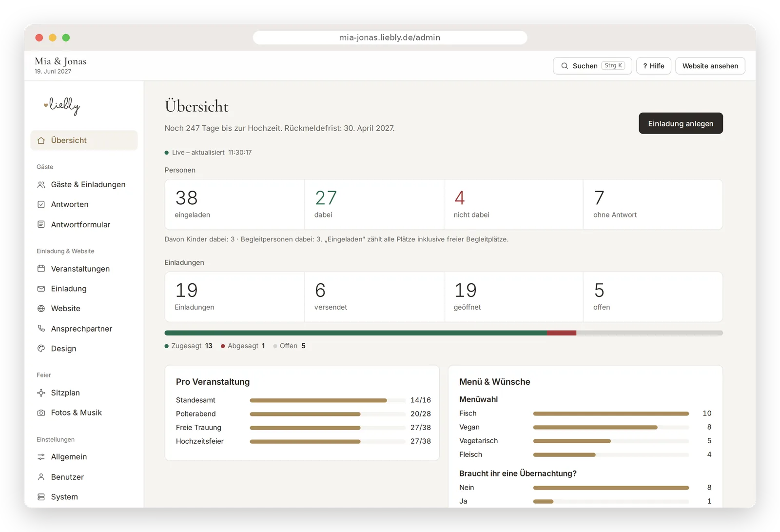
Task: Open the Hilfe button
Action: pos(653,66)
